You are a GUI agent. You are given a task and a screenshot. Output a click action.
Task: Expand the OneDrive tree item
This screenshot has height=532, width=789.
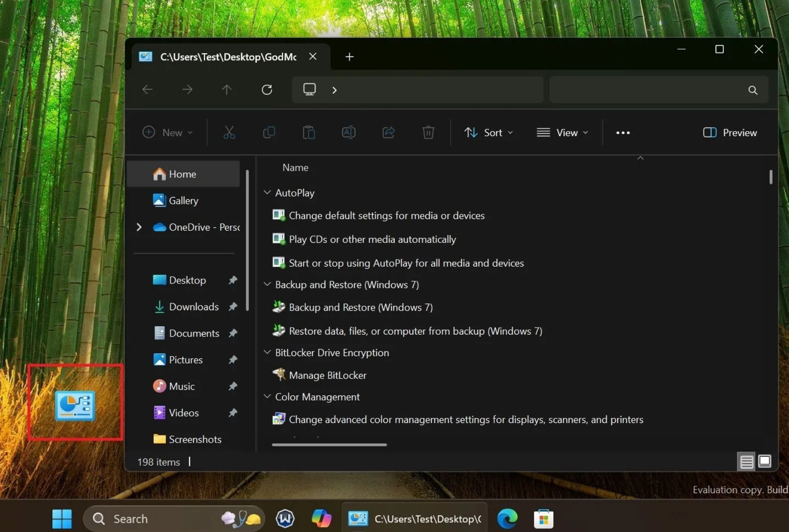click(x=139, y=227)
